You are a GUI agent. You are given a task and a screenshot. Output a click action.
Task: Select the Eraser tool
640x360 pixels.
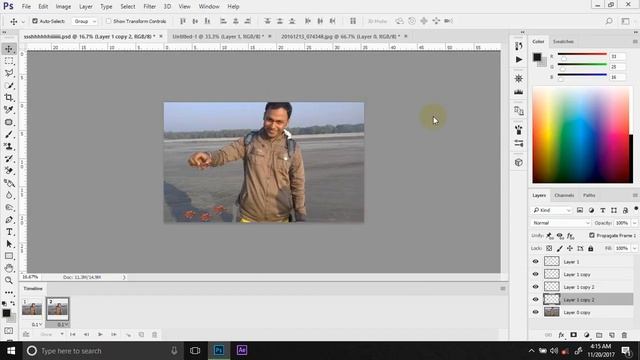[x=9, y=171]
